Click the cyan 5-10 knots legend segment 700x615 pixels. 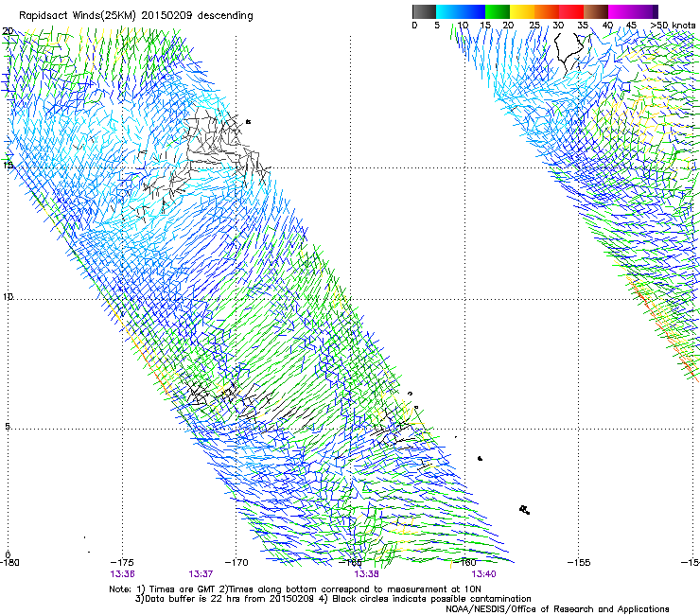[x=448, y=11]
